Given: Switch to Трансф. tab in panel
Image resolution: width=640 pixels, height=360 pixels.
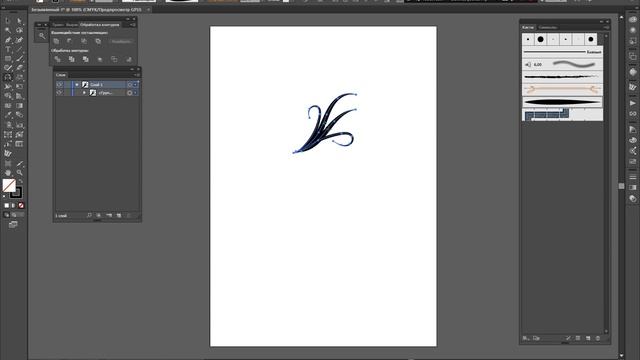Looking at the screenshot, I should [58, 24].
